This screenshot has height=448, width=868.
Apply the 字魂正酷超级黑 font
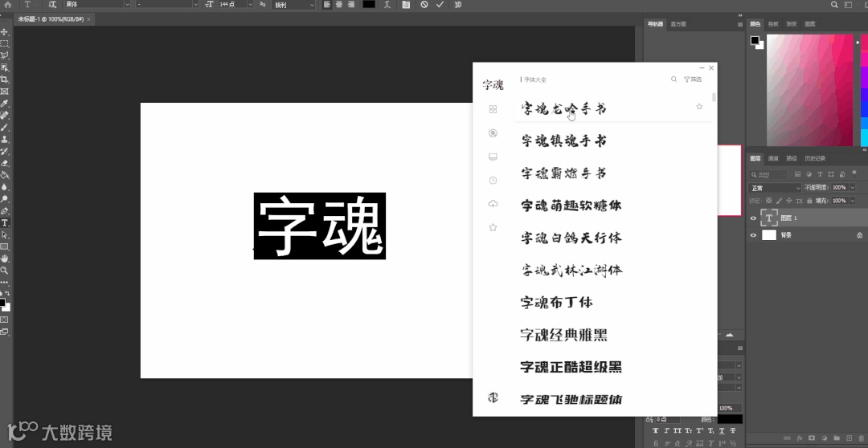tap(571, 367)
